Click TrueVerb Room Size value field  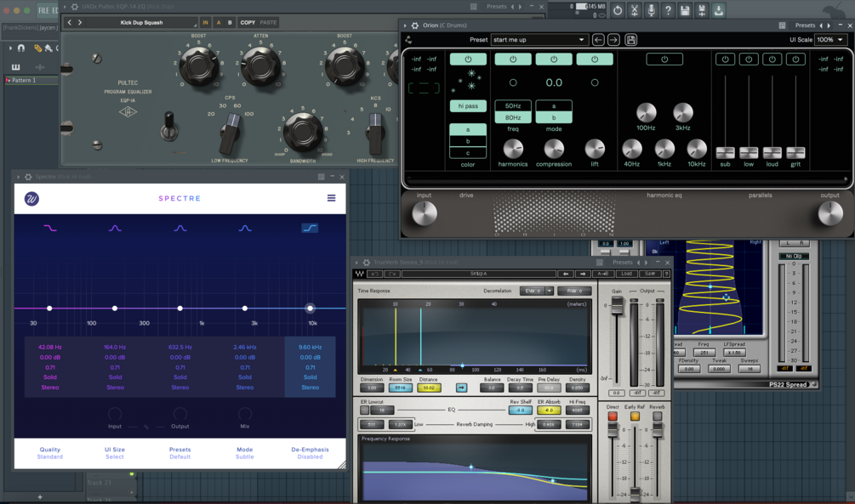[x=400, y=388]
